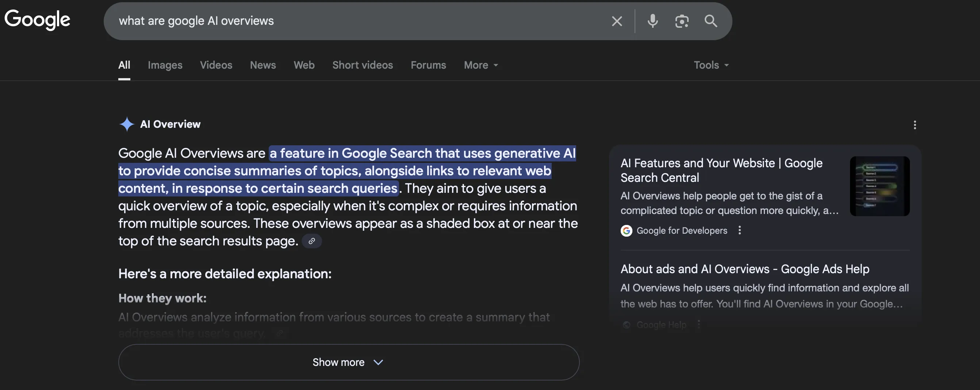
Task: Click the AI Overview sparkle icon
Action: pyautogui.click(x=127, y=124)
